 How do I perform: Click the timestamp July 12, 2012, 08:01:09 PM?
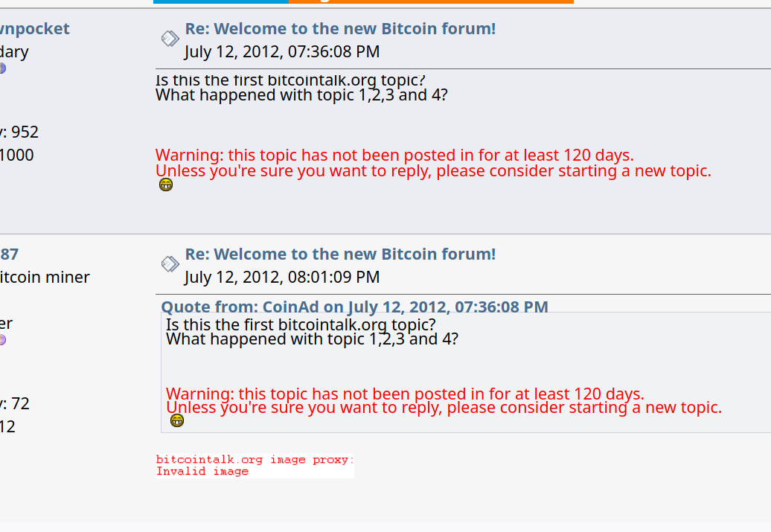point(282,278)
